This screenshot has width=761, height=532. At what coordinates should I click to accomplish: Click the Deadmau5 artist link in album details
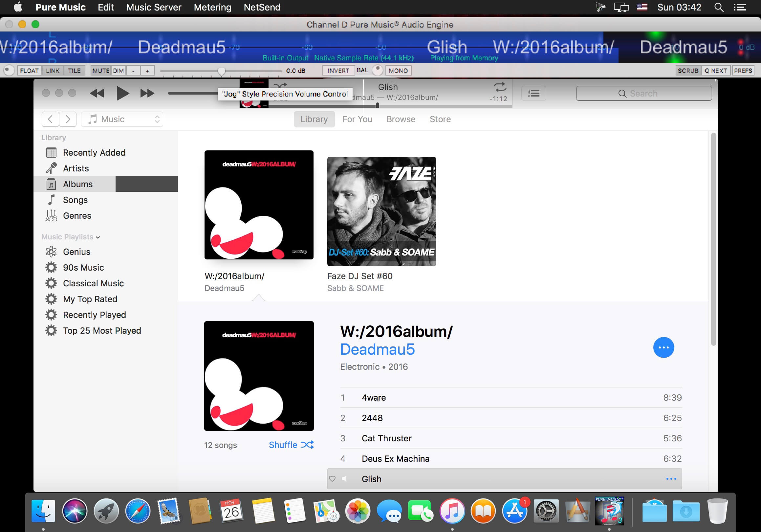pos(377,349)
